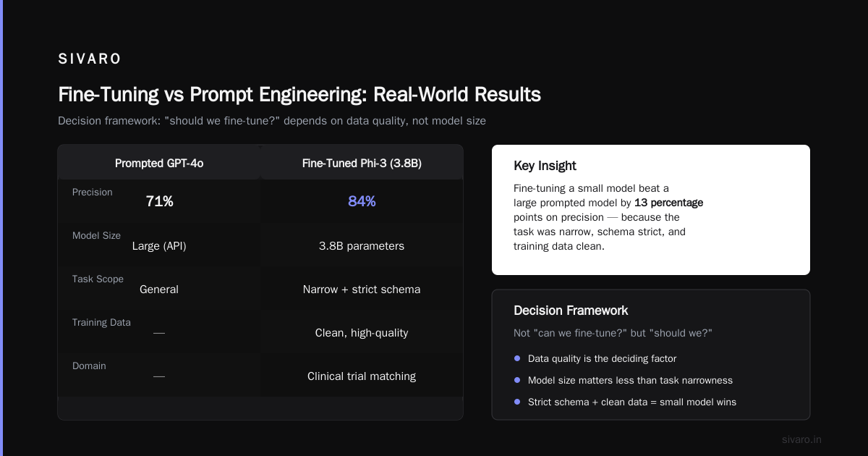The height and width of the screenshot is (456, 868).
Task: Click the Clean, high-quality cell
Action: click(x=362, y=333)
